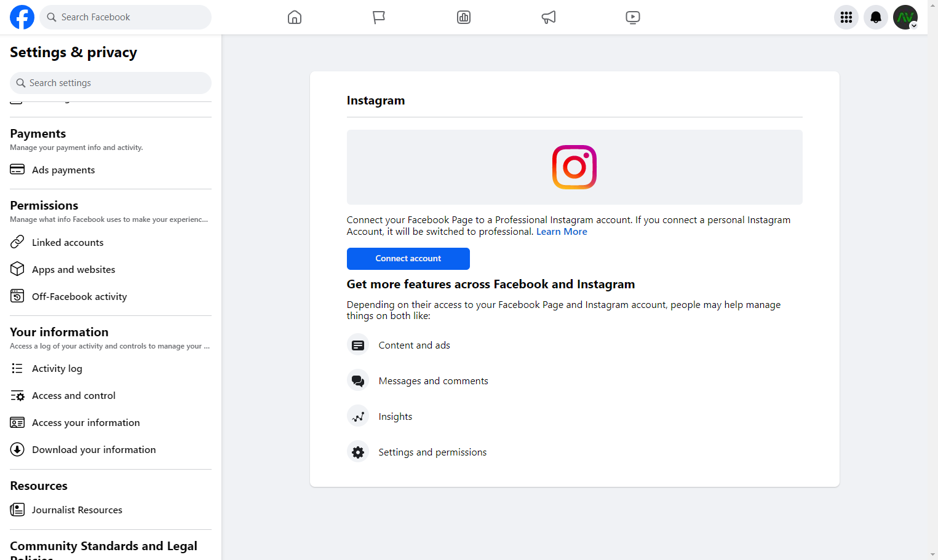Viewport: 938px width, 560px height.
Task: Open Access your information page
Action: click(111, 422)
